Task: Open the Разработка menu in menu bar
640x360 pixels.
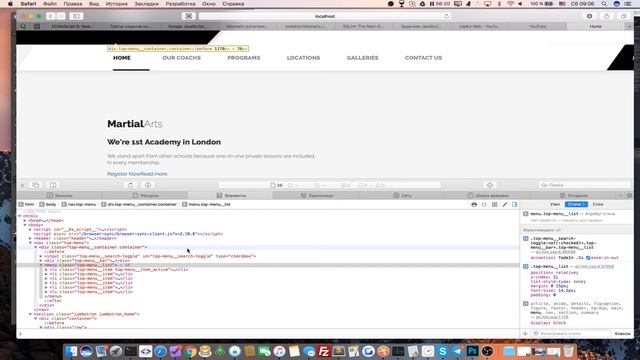Action: pyautogui.click(x=180, y=4)
